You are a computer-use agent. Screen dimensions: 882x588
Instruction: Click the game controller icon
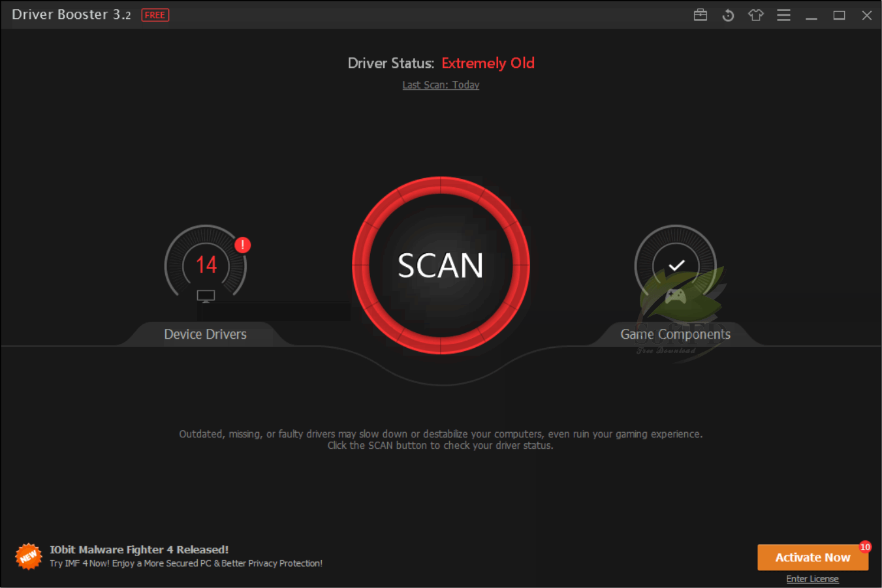[x=676, y=296]
